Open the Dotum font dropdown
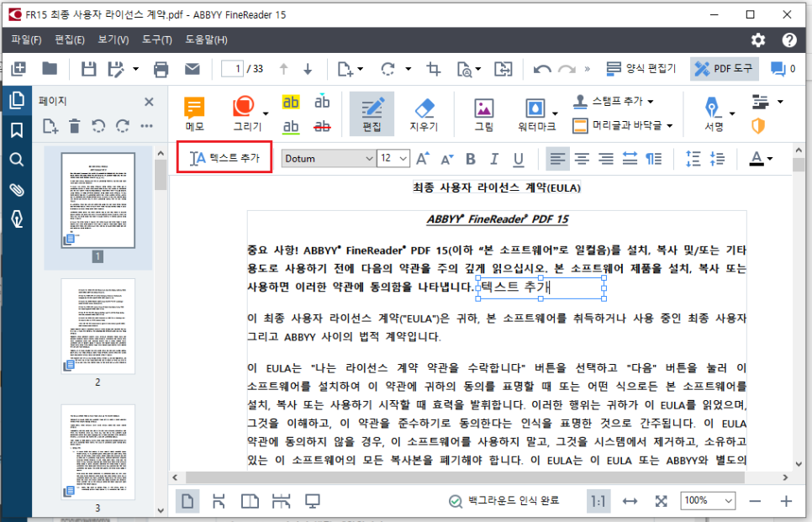This screenshot has height=522, width=812. [329, 159]
